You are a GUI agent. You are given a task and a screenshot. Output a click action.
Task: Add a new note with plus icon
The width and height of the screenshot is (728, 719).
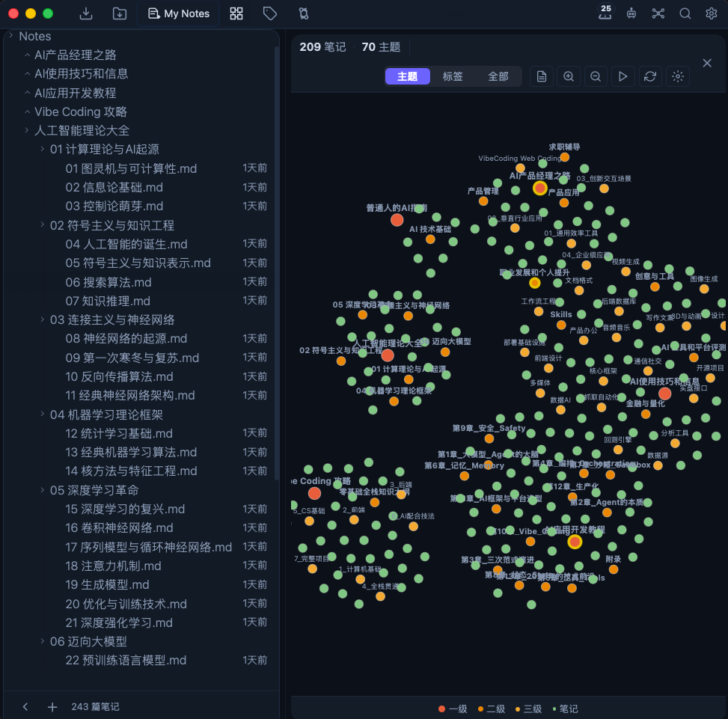[x=52, y=706]
